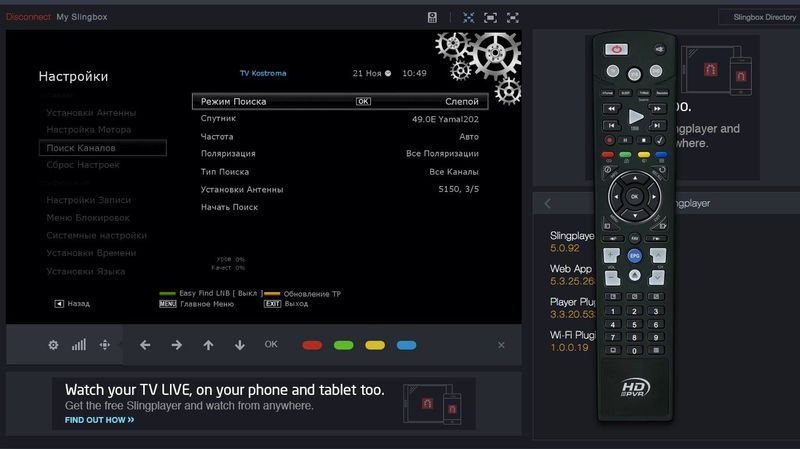This screenshot has width=800, height=449.
Task: Click the FIND OUT HOW link
Action: point(99,420)
